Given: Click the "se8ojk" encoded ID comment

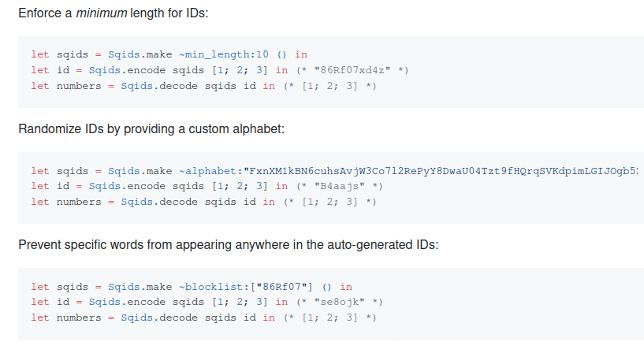Looking at the screenshot, I should coord(339,302).
